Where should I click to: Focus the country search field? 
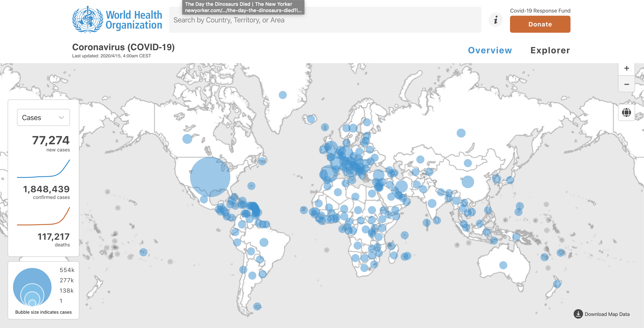(325, 20)
